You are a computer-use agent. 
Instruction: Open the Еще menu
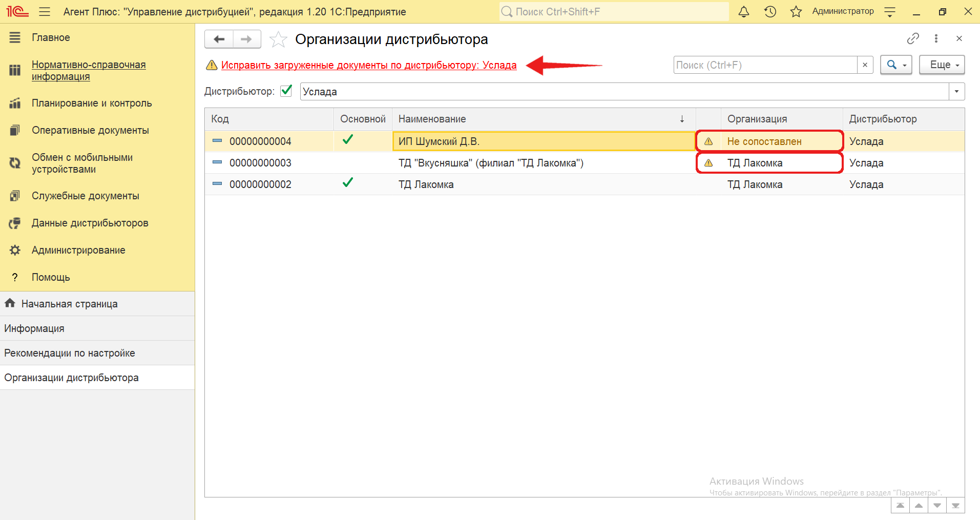942,65
